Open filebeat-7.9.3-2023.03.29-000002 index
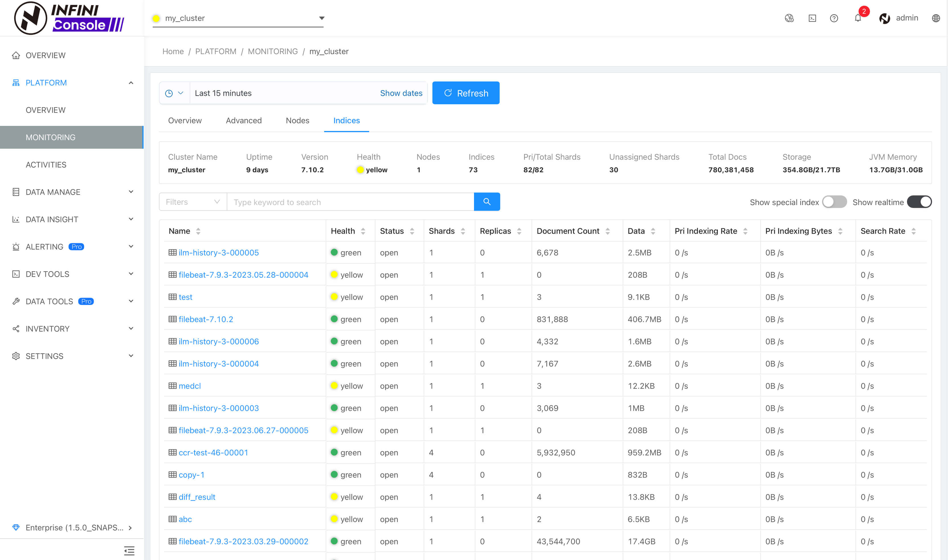 pyautogui.click(x=244, y=541)
